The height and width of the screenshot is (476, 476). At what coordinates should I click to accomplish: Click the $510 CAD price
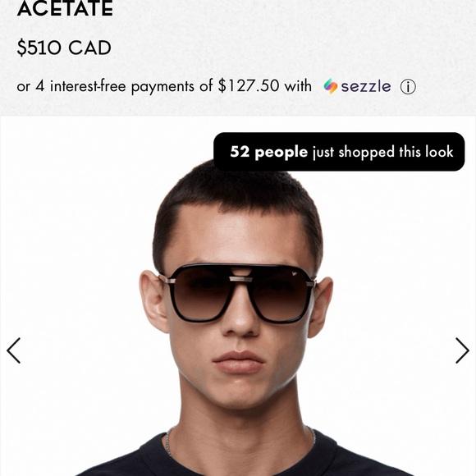[64, 48]
